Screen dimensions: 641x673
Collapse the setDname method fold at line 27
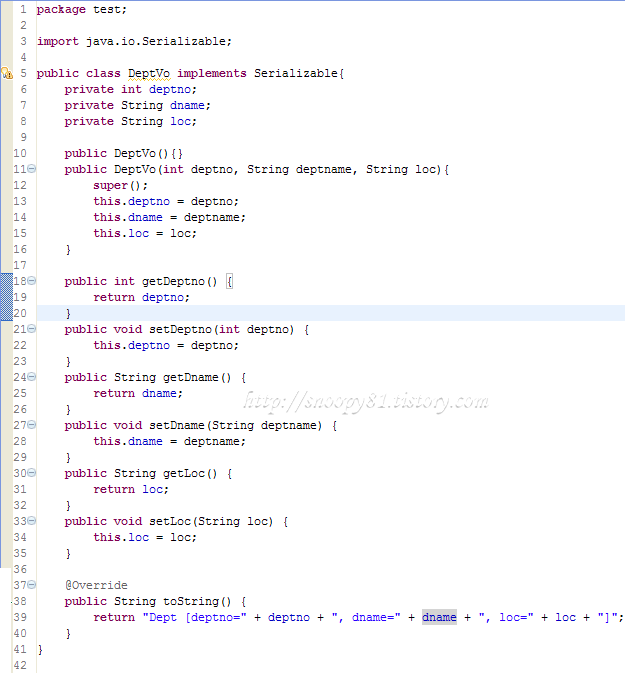coord(32,425)
